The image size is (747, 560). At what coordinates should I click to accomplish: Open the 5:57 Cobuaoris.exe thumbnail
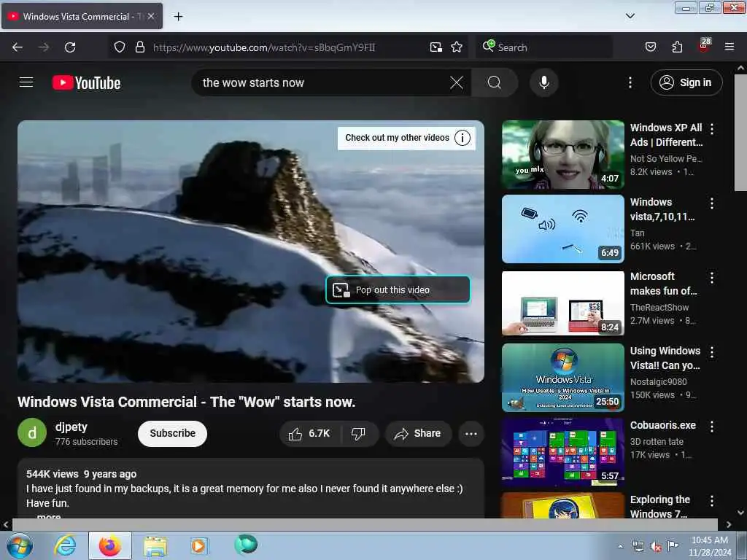point(562,452)
